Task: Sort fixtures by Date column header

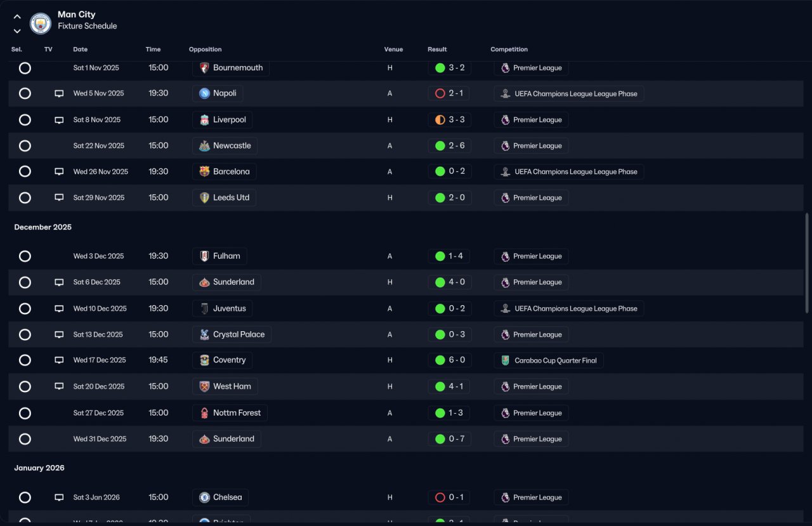Action: click(81, 49)
